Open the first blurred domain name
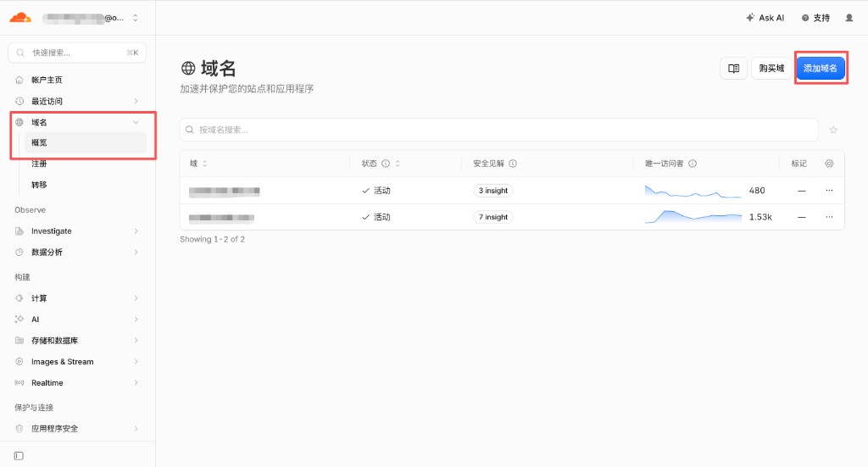Image resolution: width=868 pixels, height=467 pixels. [224, 191]
